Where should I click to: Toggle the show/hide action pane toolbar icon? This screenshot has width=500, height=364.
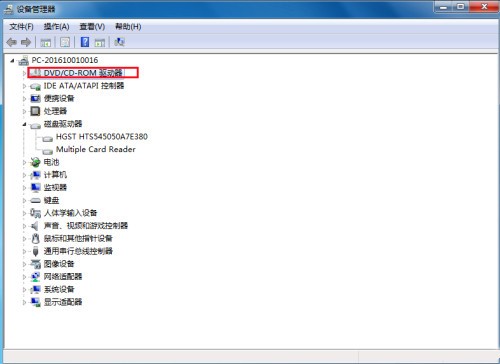point(100,42)
